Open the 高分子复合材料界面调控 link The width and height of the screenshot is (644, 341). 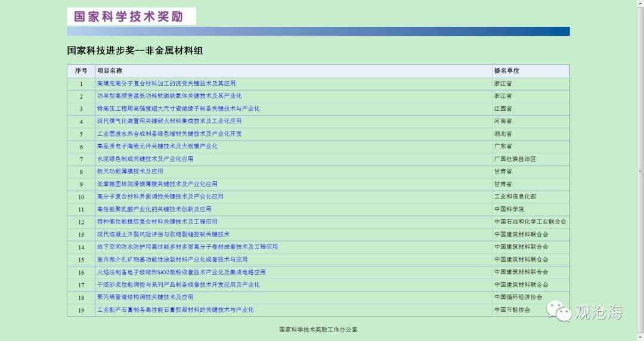click(x=160, y=197)
